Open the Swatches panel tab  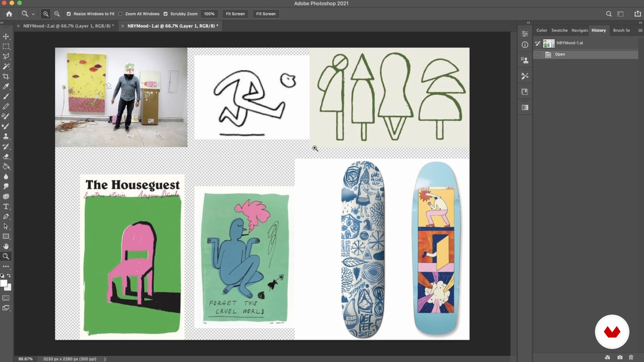(559, 30)
